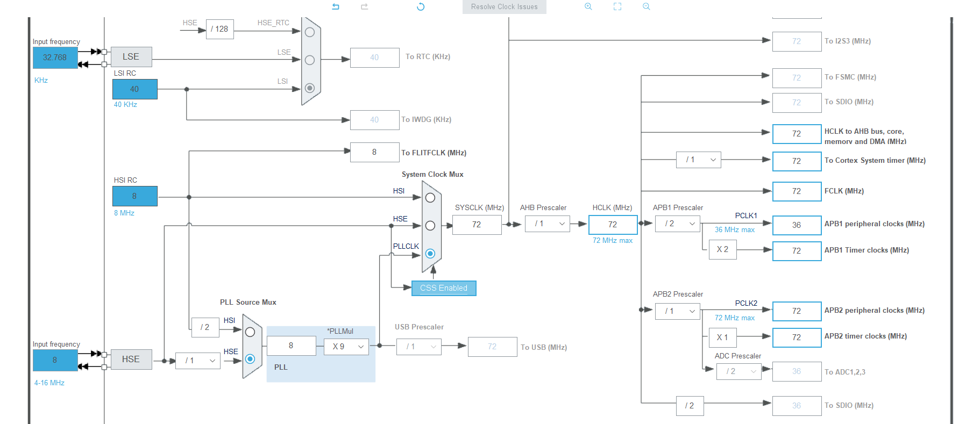Click the X 1 APB2 timer multiplier box

[x=722, y=337]
